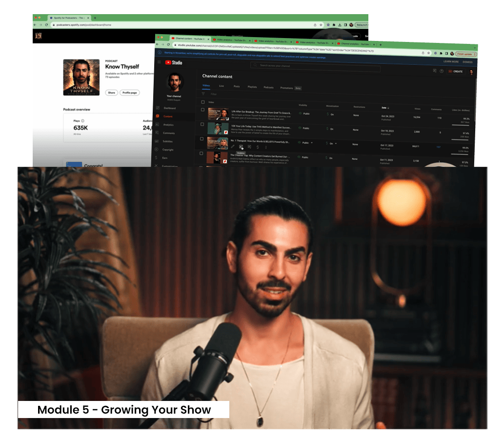This screenshot has width=504, height=439.
Task: Check the box for Life After Our Breakup video
Action: pos(203,111)
